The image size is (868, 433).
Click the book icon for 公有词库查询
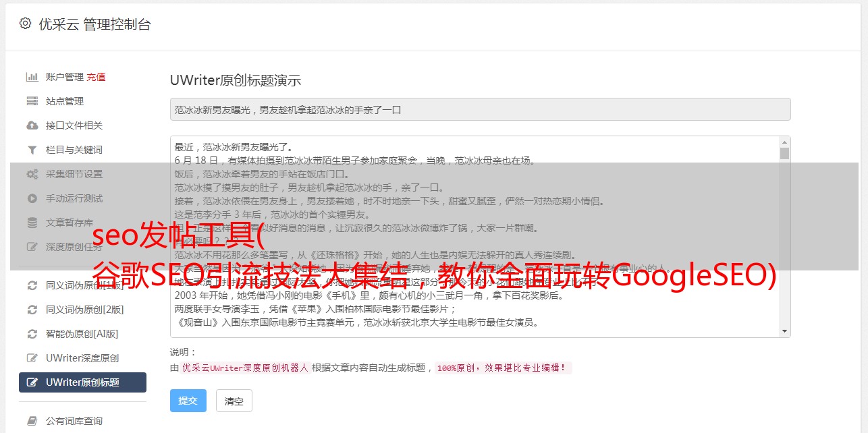pyautogui.click(x=32, y=421)
